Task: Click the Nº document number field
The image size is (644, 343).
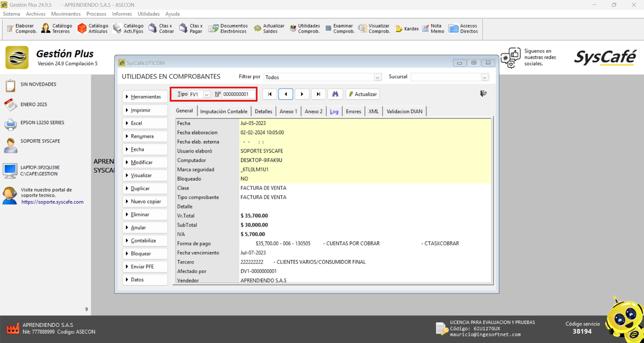Action: [237, 94]
